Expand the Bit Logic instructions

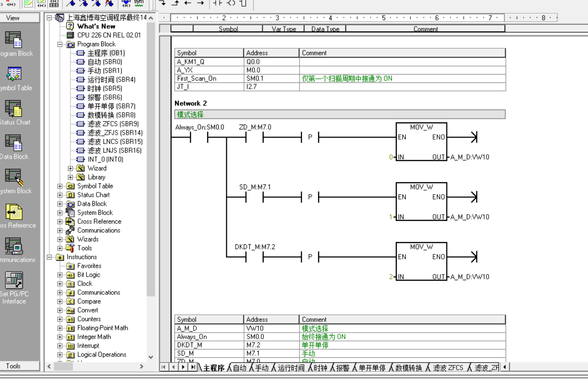(60, 275)
